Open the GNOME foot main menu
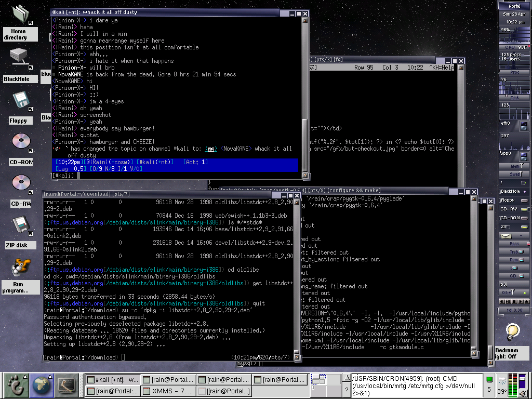 tap(16, 385)
